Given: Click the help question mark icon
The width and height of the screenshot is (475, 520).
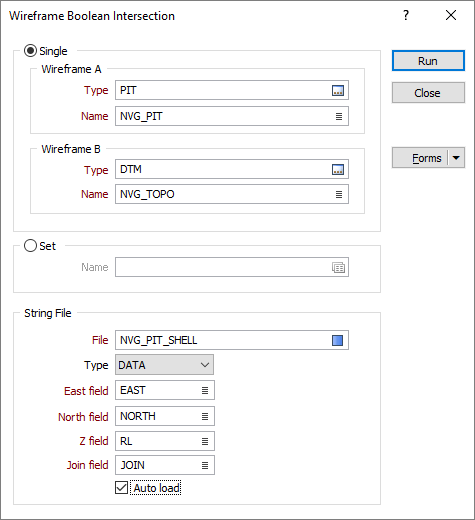Looking at the screenshot, I should [406, 15].
